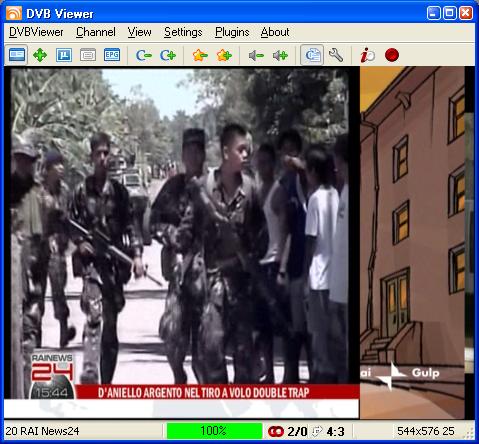This screenshot has height=444, width=479.
Task: Click the green 100% signal bar
Action: (214, 431)
